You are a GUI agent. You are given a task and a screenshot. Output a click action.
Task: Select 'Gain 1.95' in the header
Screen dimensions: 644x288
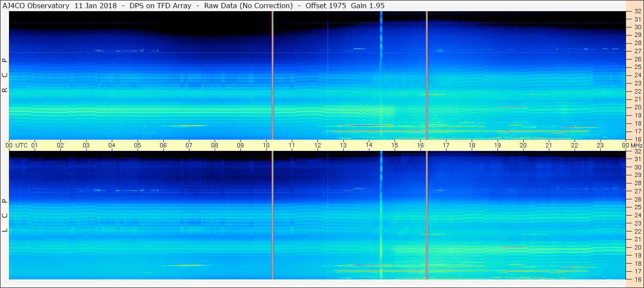tap(368, 6)
